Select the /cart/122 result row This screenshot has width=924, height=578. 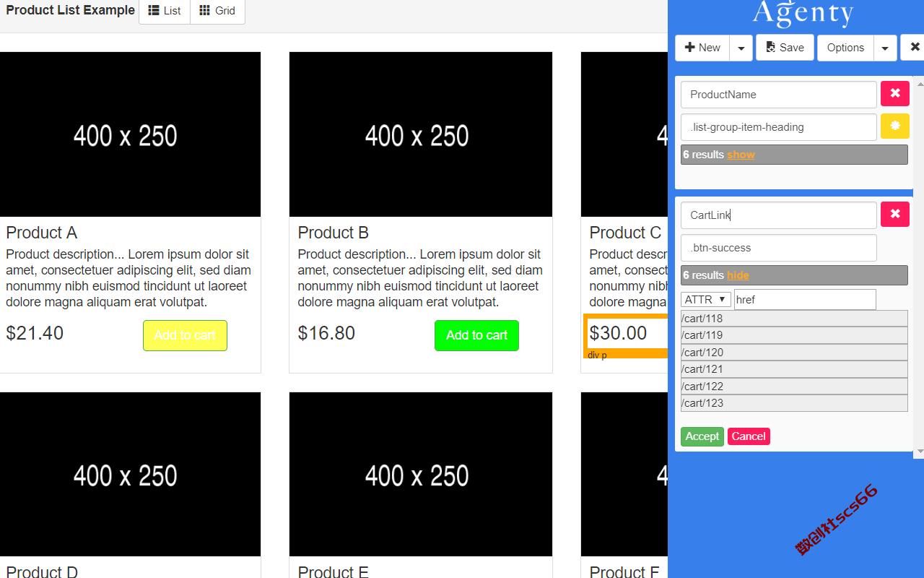[794, 387]
